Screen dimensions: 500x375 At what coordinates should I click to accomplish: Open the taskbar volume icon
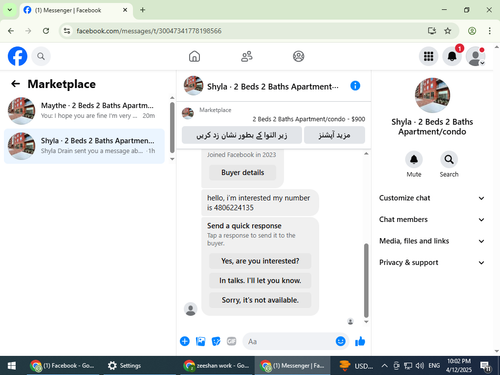pos(420,366)
